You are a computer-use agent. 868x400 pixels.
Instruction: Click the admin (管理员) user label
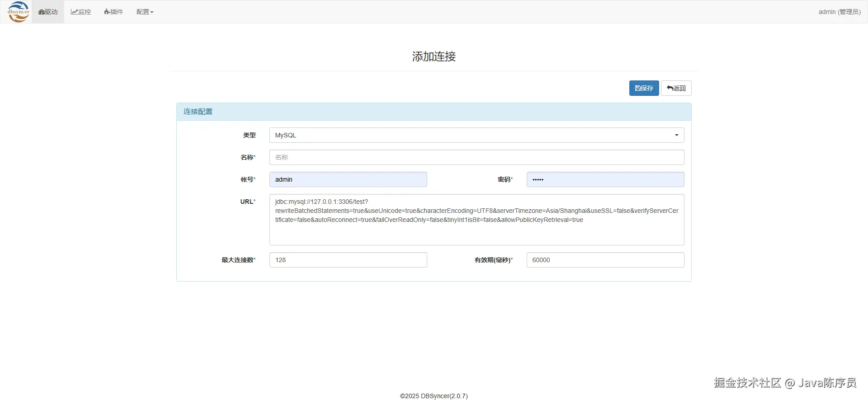[839, 12]
